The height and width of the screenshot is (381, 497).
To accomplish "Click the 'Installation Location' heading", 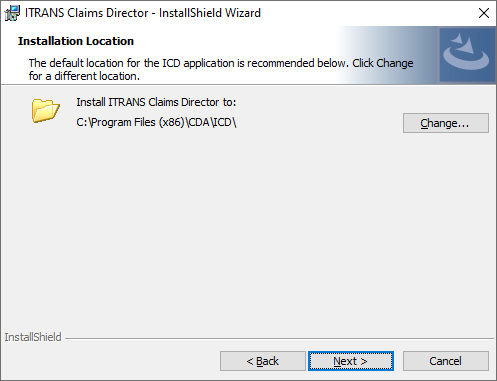I will pyautogui.click(x=76, y=41).
